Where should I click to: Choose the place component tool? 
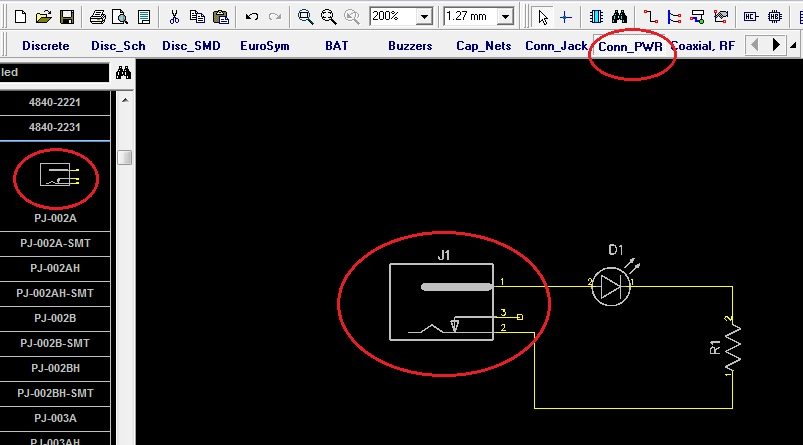[596, 17]
